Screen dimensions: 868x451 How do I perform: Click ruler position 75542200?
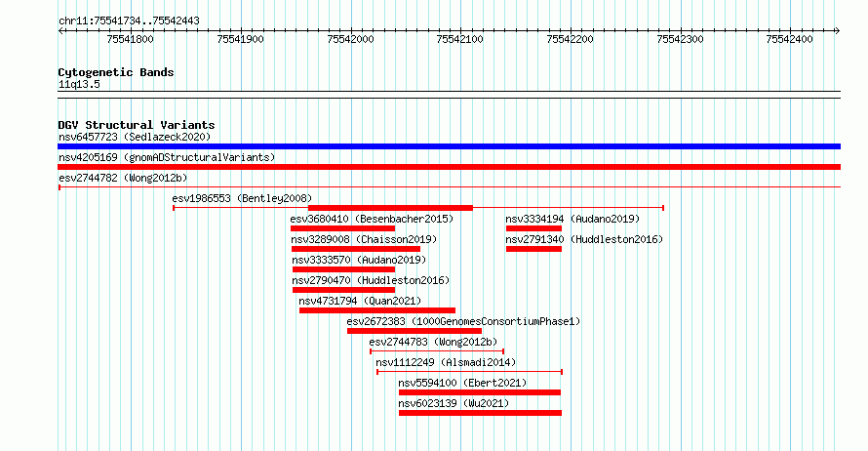(570, 39)
